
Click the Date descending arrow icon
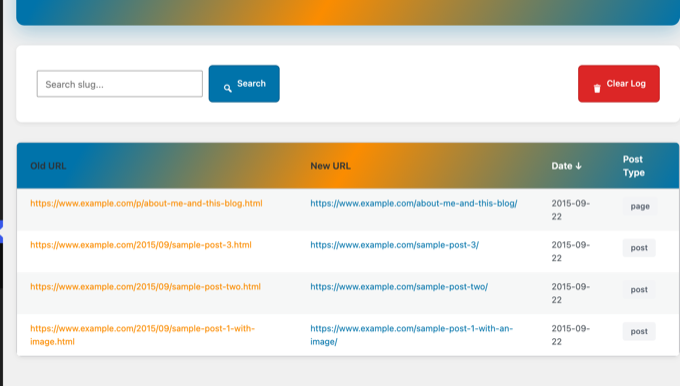[x=579, y=166]
